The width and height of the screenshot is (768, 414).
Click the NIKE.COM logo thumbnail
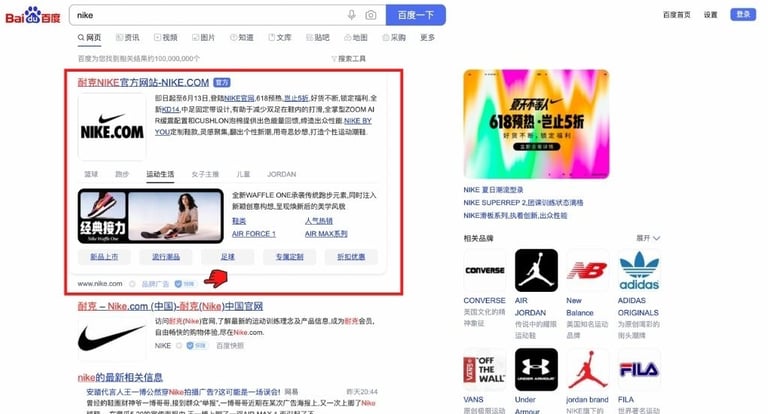tap(112, 127)
